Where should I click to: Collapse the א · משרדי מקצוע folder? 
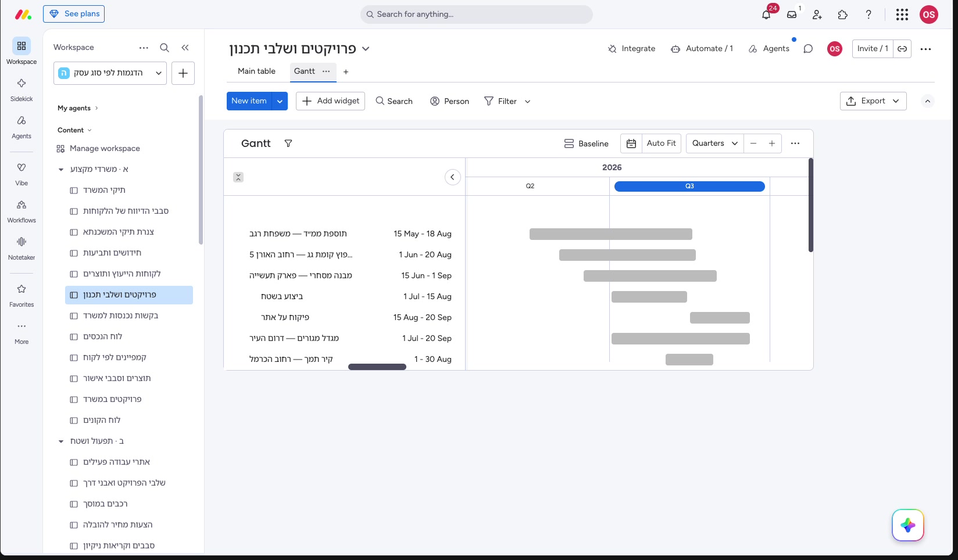(x=61, y=170)
